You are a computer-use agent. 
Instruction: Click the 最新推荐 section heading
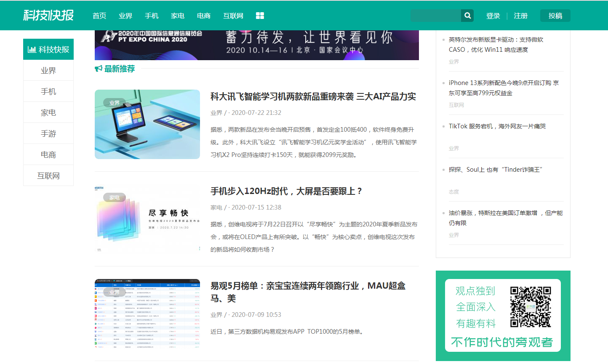pos(120,69)
